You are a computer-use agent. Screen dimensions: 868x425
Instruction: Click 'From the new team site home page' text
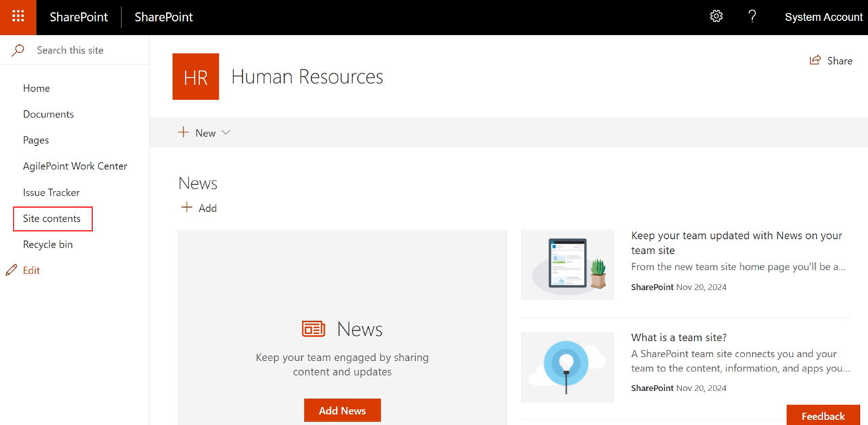tap(738, 267)
